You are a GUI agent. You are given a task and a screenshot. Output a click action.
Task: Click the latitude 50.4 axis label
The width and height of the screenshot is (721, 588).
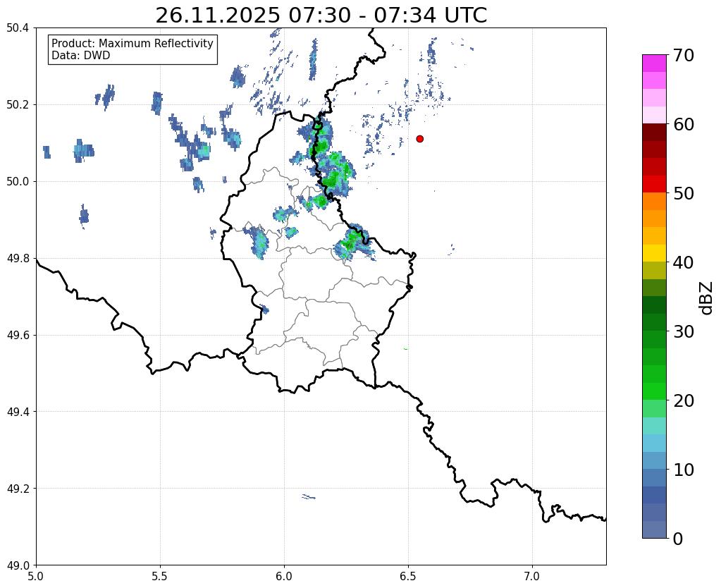(18, 28)
